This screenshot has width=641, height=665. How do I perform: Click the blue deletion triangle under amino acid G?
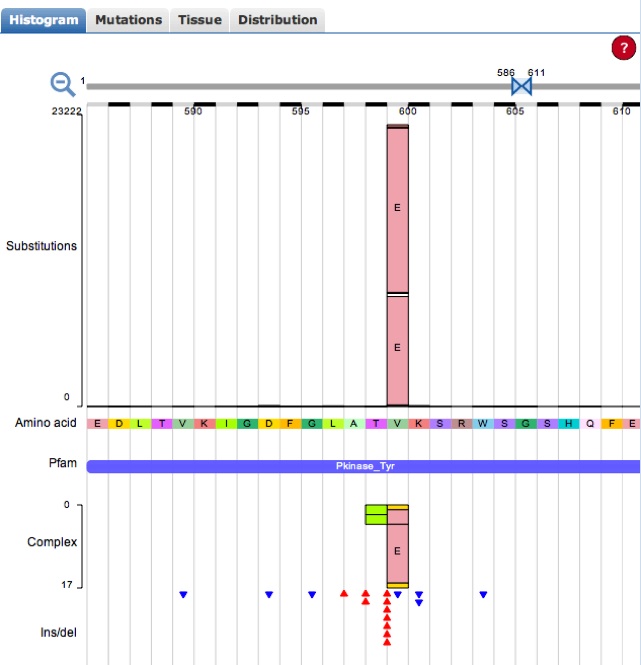pyautogui.click(x=312, y=595)
